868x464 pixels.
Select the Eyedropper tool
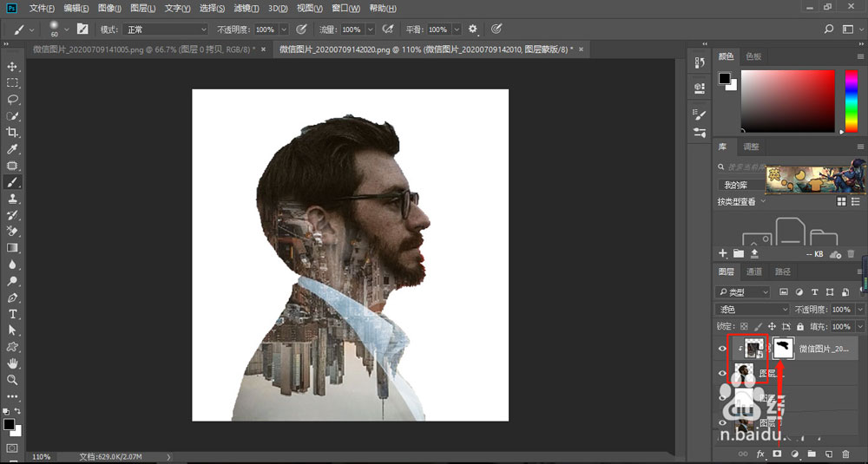tap(12, 149)
